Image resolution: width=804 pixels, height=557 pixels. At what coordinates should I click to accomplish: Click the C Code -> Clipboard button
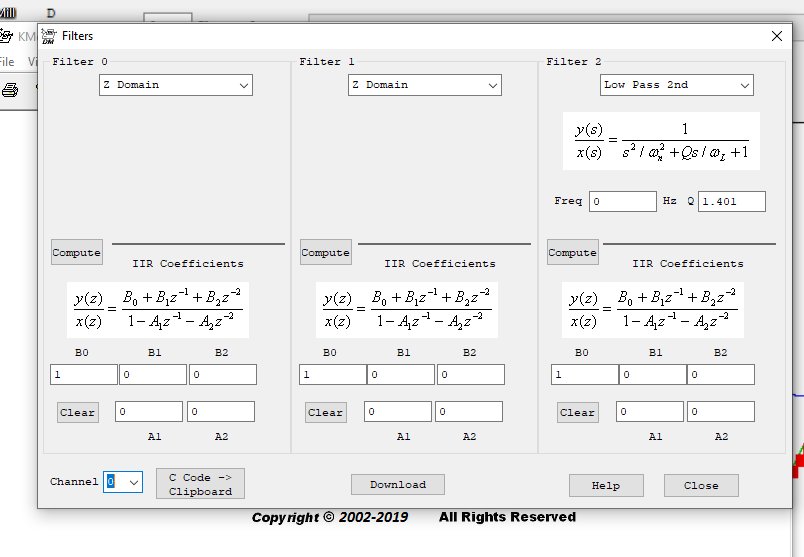point(200,484)
